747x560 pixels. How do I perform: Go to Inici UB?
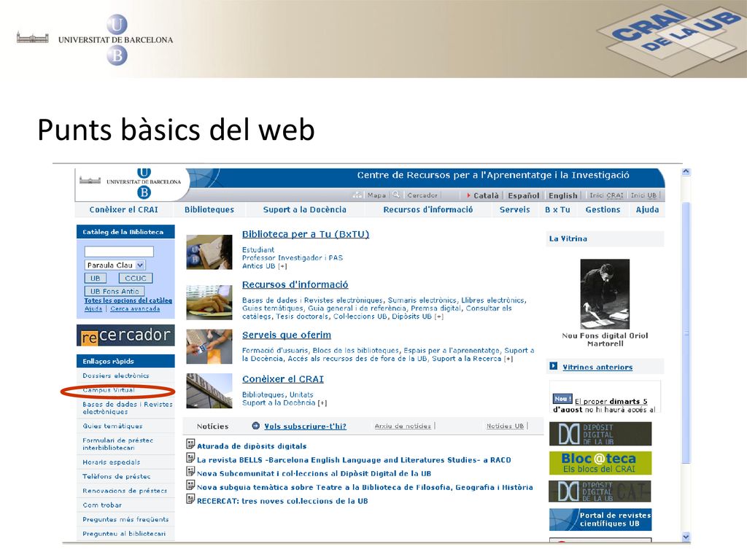(x=643, y=195)
